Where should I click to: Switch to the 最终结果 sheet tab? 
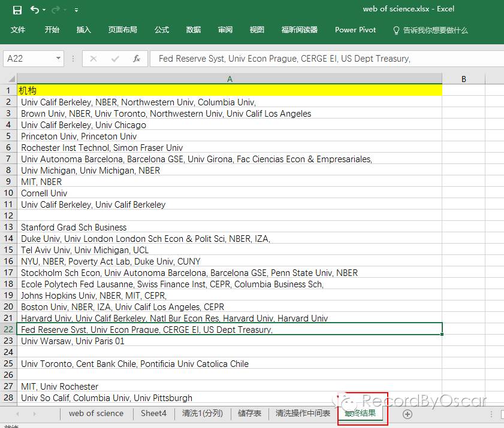(360, 413)
